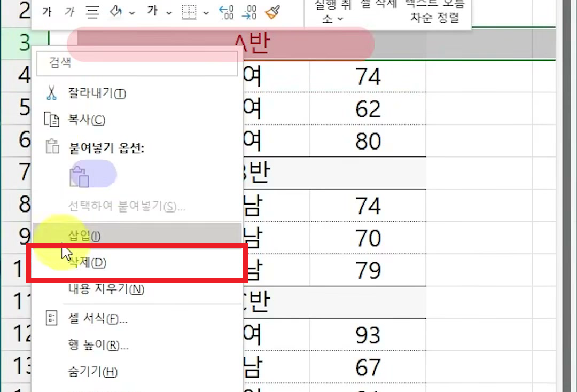577x392 pixels.
Task: Select cell with value 79
Action: (x=368, y=270)
